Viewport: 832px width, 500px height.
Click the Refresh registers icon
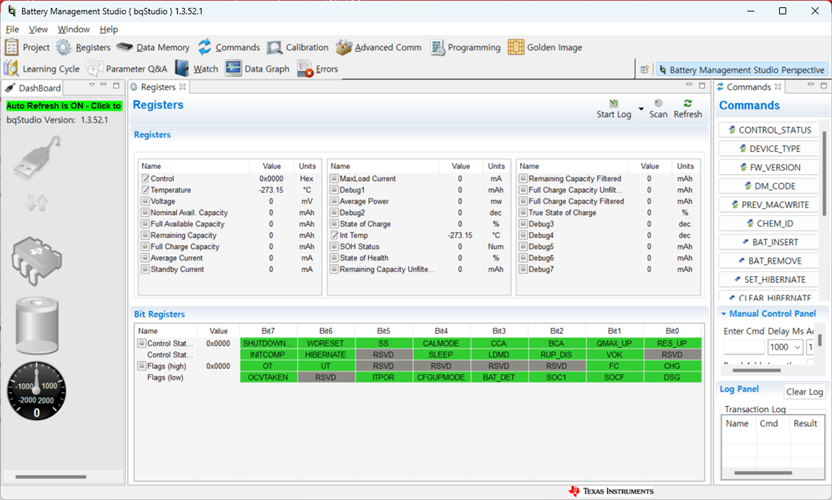[688, 104]
